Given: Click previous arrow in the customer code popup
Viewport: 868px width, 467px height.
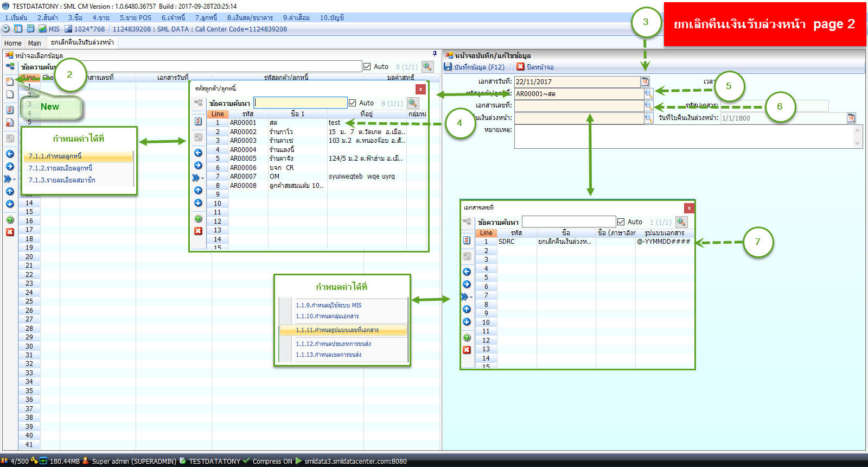Looking at the screenshot, I should click(x=198, y=153).
